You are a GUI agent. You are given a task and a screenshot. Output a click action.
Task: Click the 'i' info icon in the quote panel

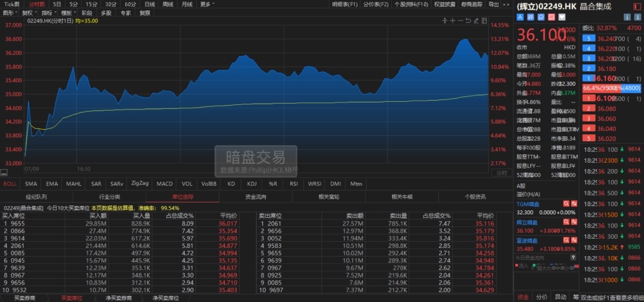point(627,17)
